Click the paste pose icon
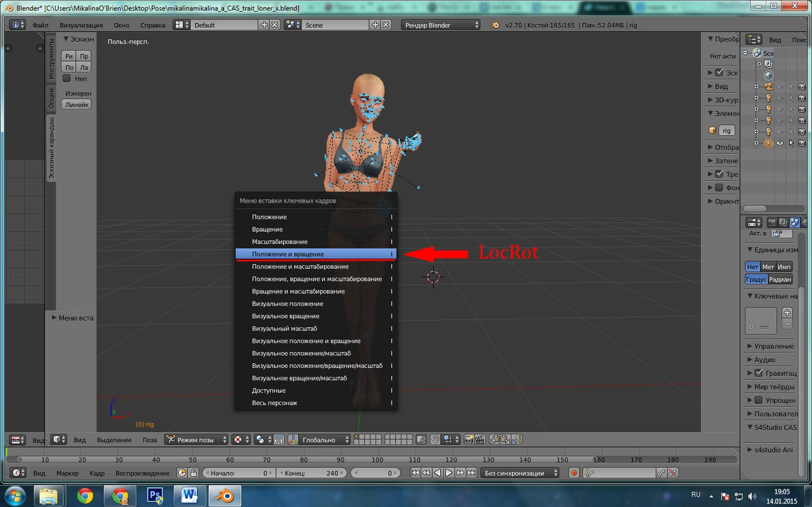The height and width of the screenshot is (507, 812). [x=505, y=439]
